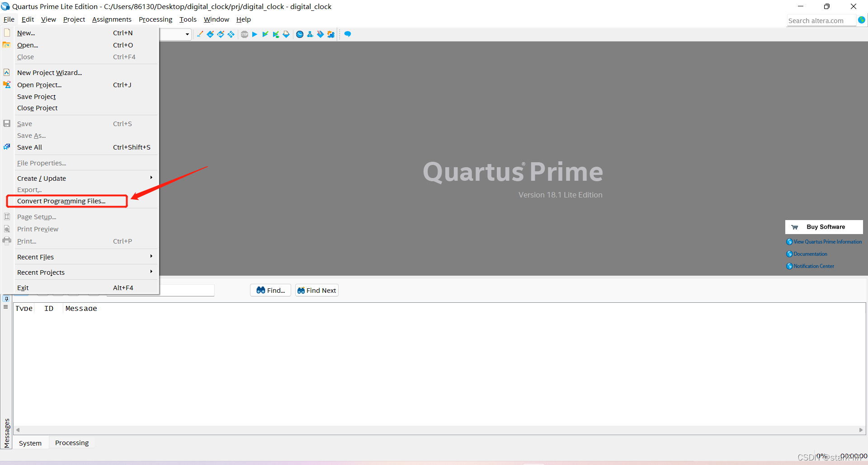Screen dimensions: 868x465
Task: Open the Window menu
Action: pos(217,19)
